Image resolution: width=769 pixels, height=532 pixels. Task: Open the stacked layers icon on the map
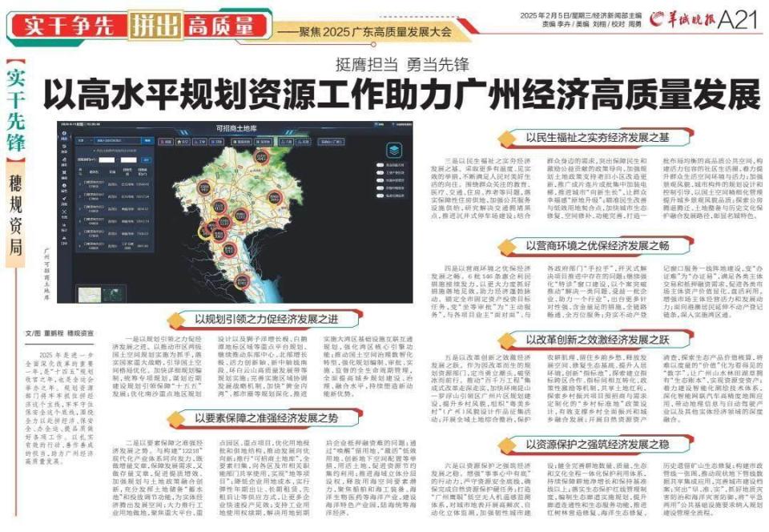click(x=394, y=150)
